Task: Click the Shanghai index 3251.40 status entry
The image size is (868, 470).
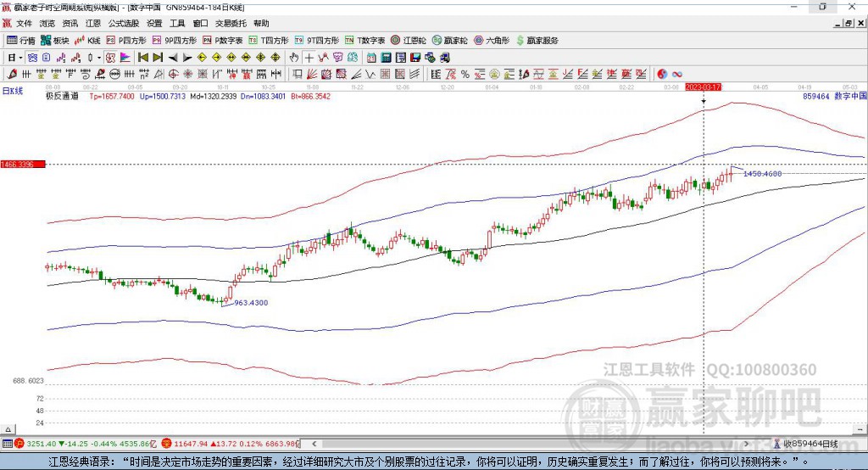Action: pos(86,444)
